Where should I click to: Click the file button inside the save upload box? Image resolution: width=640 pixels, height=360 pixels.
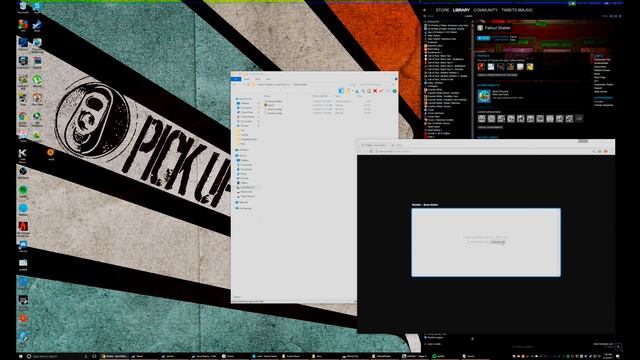498,242
